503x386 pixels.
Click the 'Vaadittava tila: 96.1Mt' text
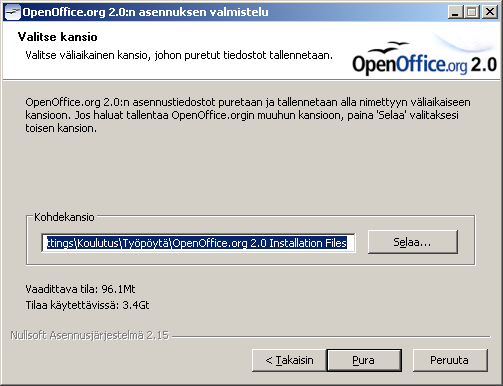click(80, 289)
